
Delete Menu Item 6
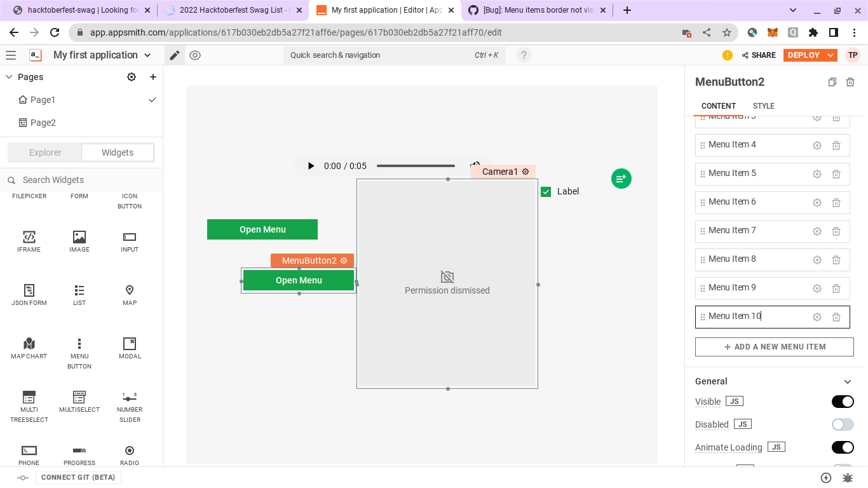[x=836, y=203]
